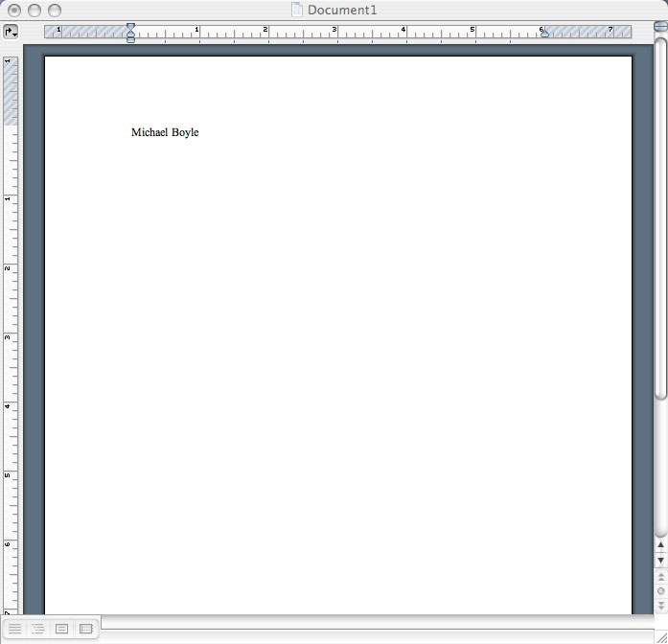Jump to next page with double-down arrows
Viewport: 668px width, 644px height.
(x=660, y=606)
